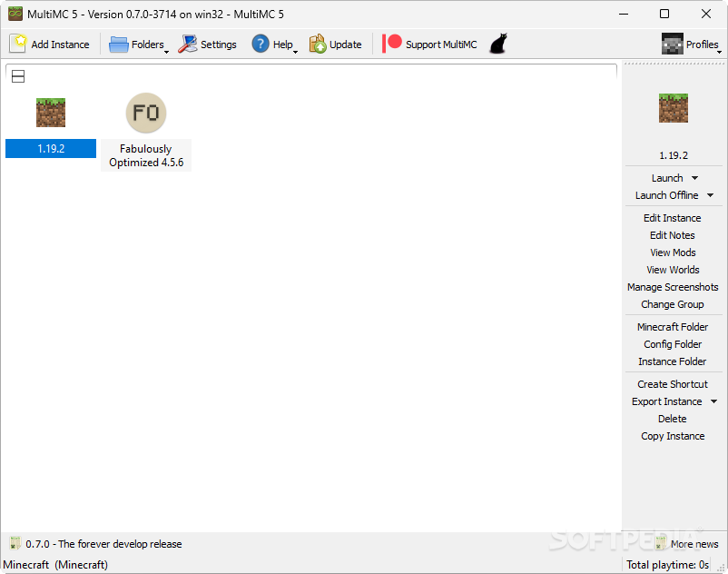Click the Minecraft (Minecraft) status bar text
Screen dimensions: 728x574
(55, 565)
